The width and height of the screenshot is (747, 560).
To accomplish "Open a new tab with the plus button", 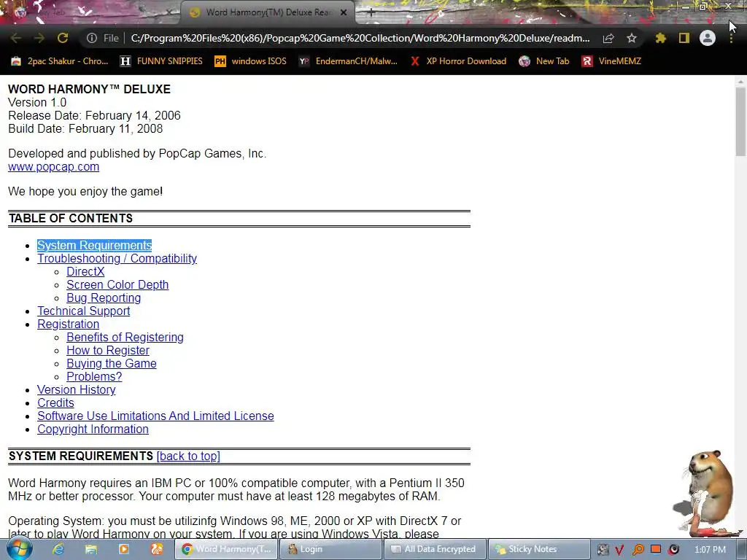I will (x=371, y=13).
